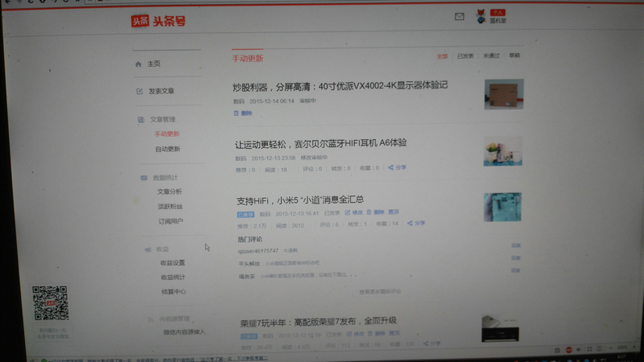Click the 删除 trash icon for 小米5 article
Screen dimensions: 644x362
point(369,212)
